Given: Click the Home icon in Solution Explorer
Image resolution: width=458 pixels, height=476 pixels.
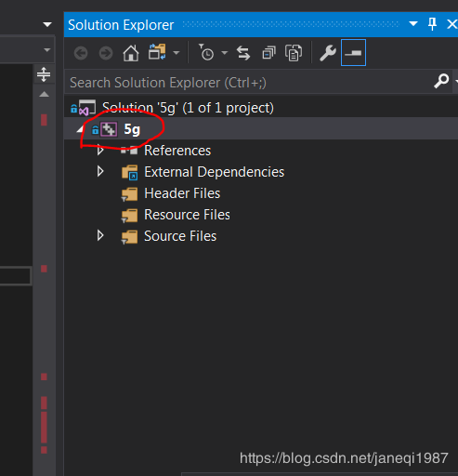Looking at the screenshot, I should coord(131,53).
